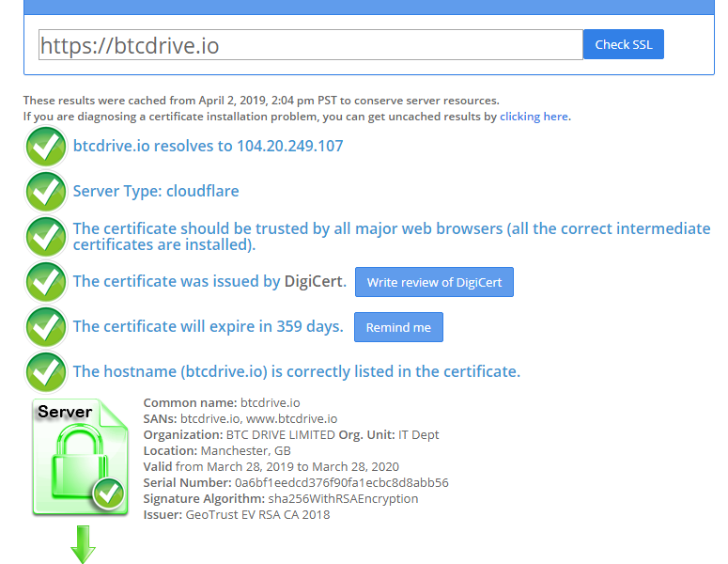
Task: Select 'Signature Algorithm: sha256WithRSAEncryption' line
Action: [281, 498]
